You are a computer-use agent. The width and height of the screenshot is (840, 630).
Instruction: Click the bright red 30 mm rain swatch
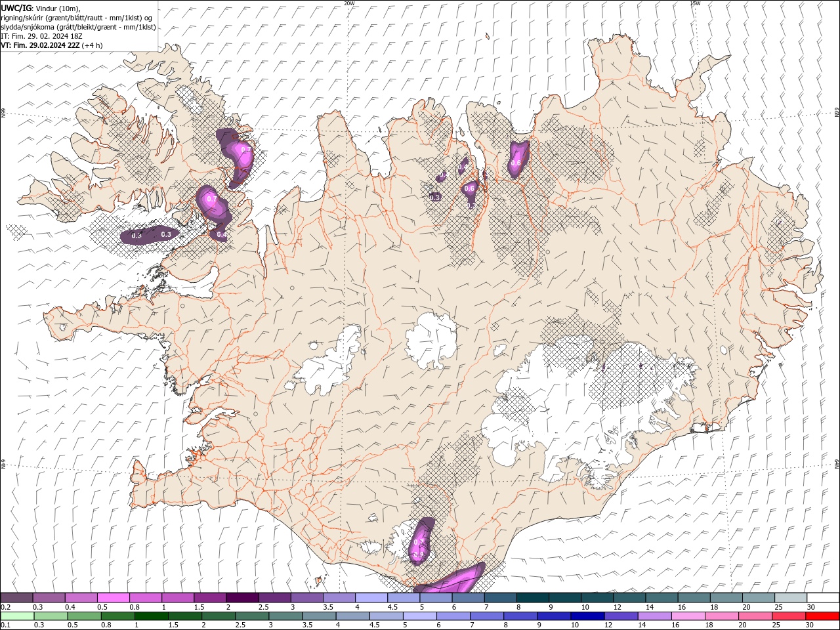pyautogui.click(x=822, y=616)
